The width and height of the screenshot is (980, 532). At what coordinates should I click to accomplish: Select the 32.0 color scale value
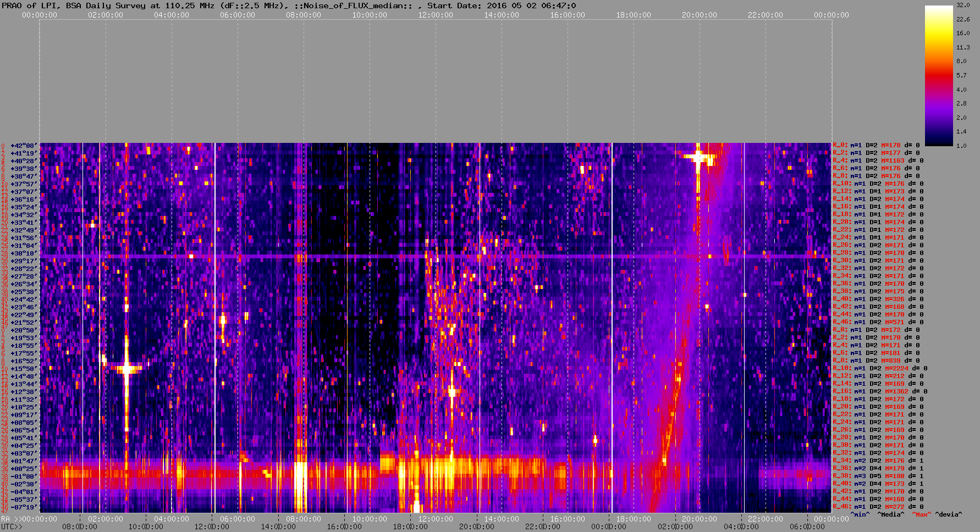963,5
